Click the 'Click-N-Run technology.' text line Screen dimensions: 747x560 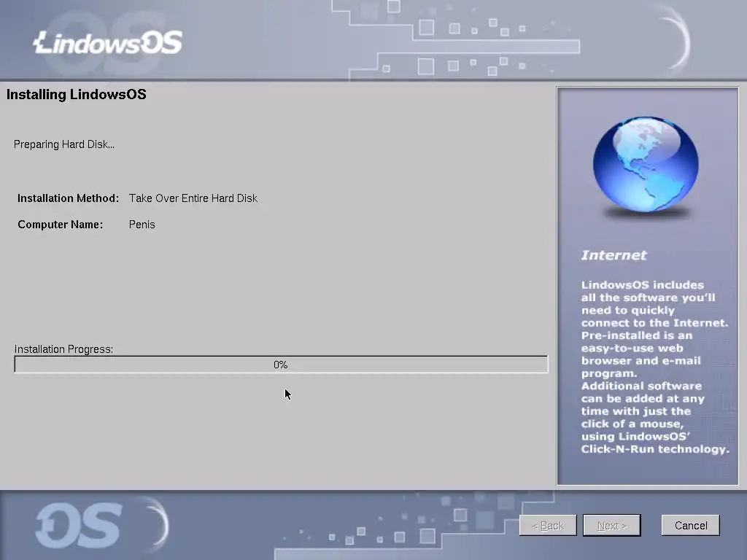(655, 449)
